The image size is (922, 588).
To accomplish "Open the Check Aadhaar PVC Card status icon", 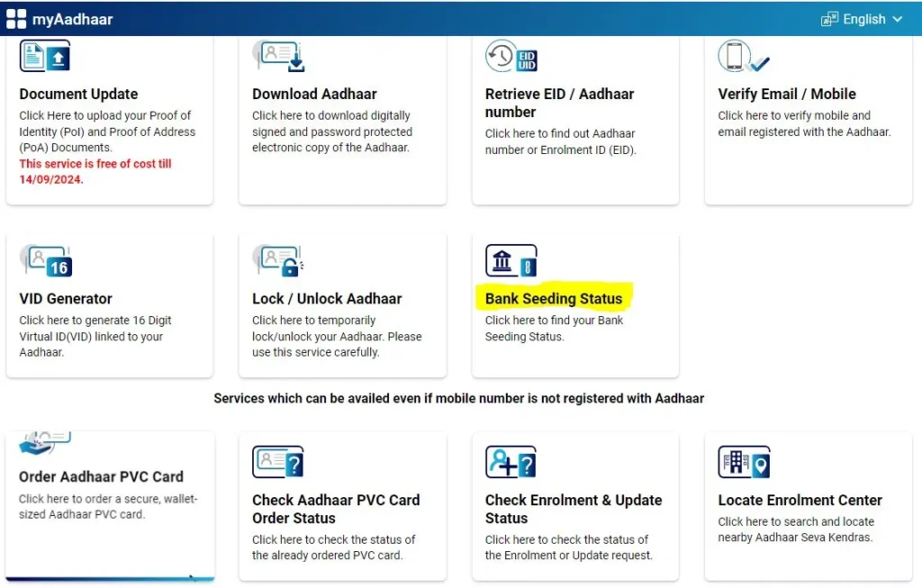I will 278,462.
